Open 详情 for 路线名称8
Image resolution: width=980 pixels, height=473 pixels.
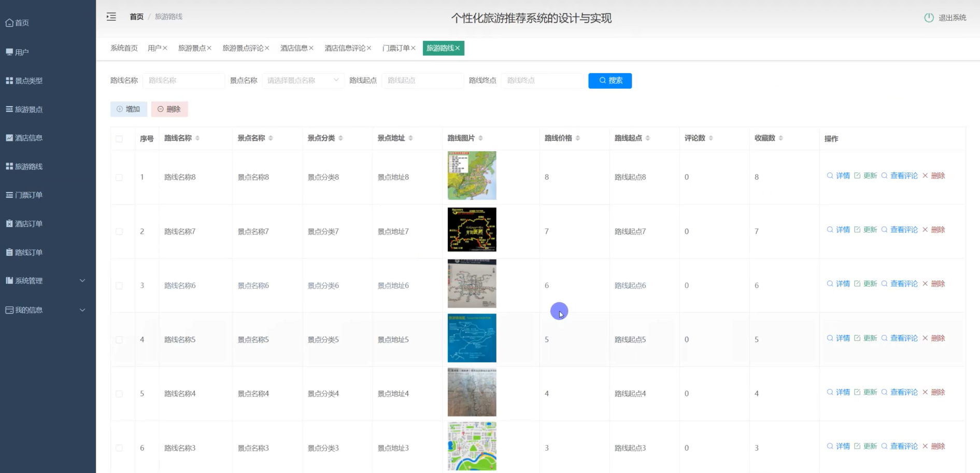[x=839, y=176]
